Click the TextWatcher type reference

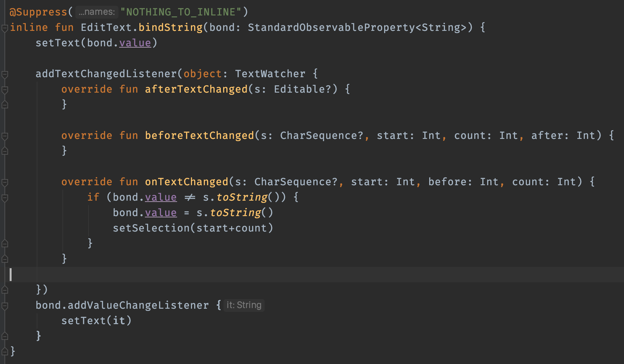(x=270, y=74)
